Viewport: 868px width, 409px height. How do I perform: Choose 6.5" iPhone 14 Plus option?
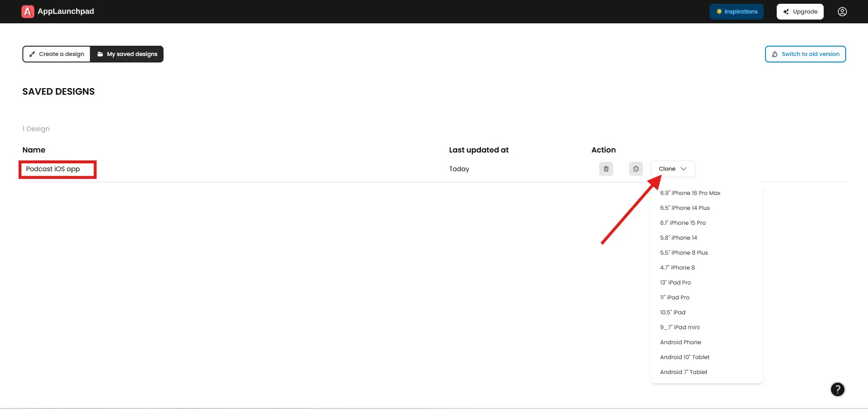tap(685, 208)
